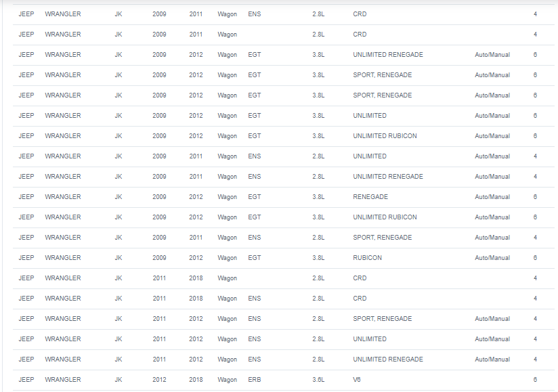The height and width of the screenshot is (392, 558).
Task: Select the 2009–2011 ENS UNLIMITED RENEGADE row
Action: point(283,177)
